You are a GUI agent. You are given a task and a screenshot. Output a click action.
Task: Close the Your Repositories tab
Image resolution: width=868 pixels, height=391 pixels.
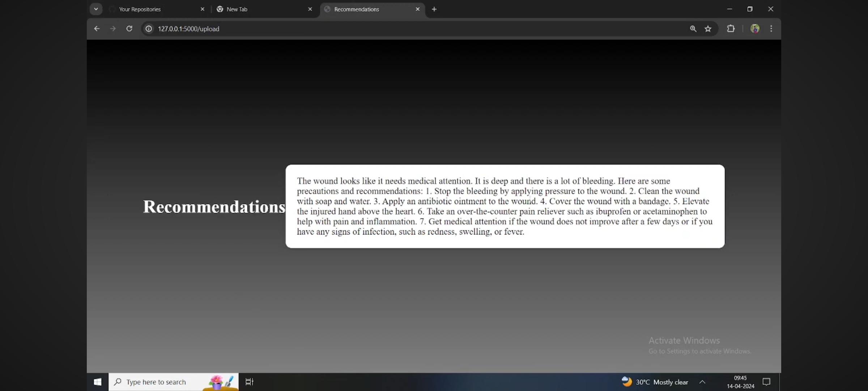click(203, 9)
